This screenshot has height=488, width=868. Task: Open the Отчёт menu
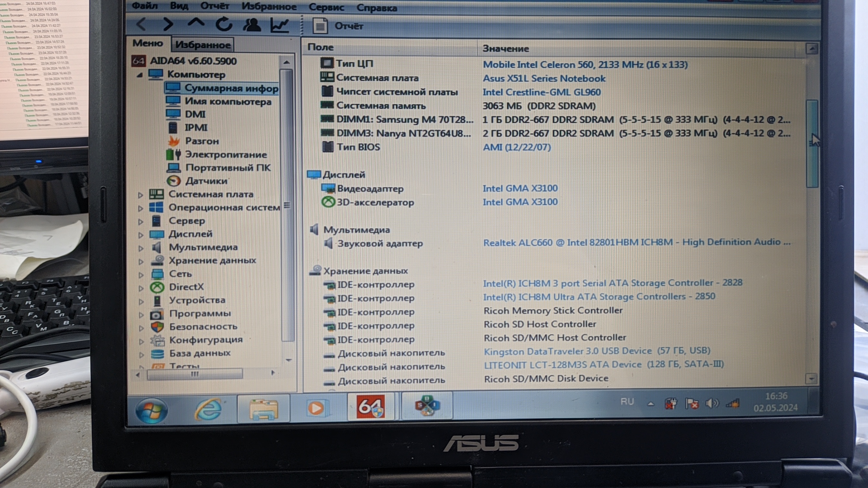coord(215,6)
